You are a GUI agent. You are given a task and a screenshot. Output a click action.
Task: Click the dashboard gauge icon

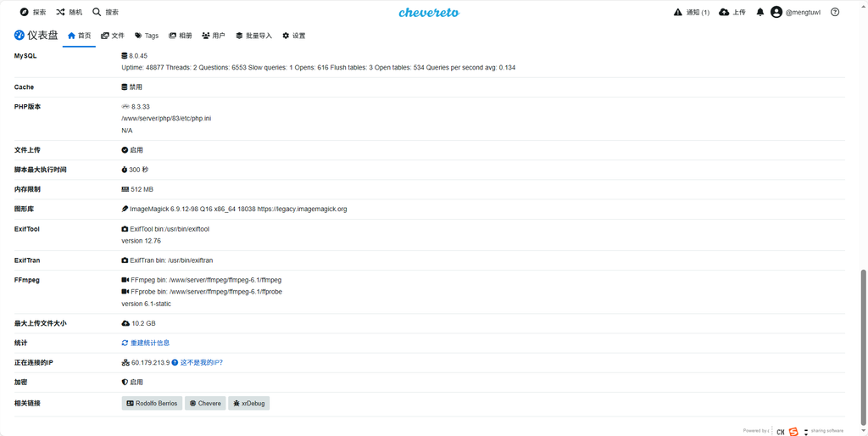(x=19, y=36)
